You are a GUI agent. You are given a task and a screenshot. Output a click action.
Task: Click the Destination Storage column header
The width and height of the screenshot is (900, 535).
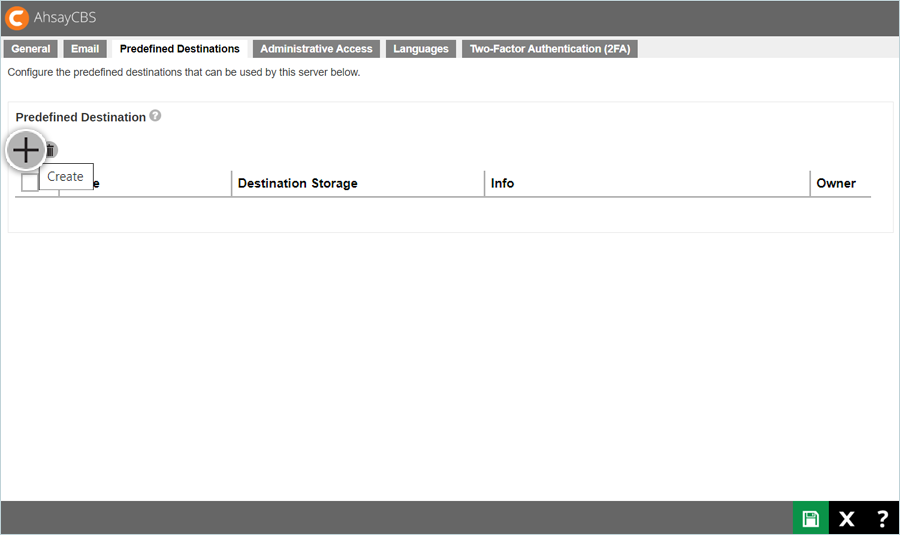(298, 183)
